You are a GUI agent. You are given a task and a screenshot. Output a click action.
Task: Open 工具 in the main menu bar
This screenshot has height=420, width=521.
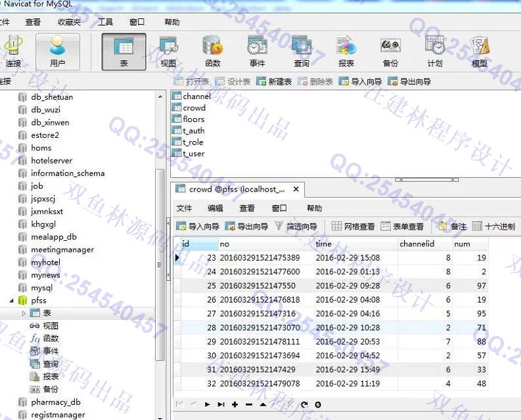tap(105, 22)
